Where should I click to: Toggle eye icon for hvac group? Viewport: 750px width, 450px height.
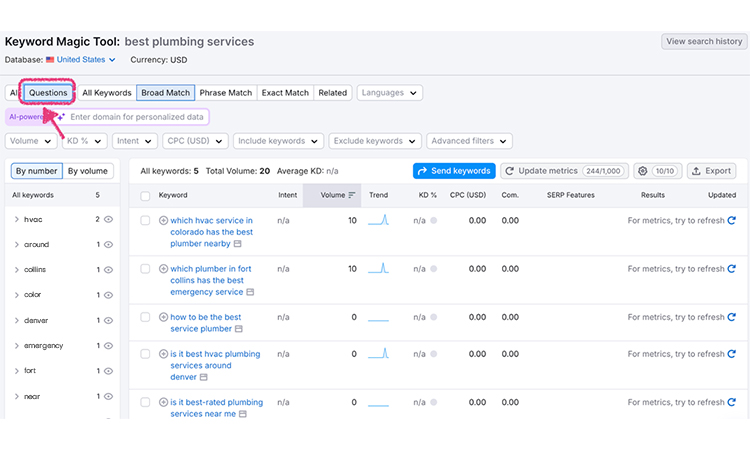[x=109, y=220]
